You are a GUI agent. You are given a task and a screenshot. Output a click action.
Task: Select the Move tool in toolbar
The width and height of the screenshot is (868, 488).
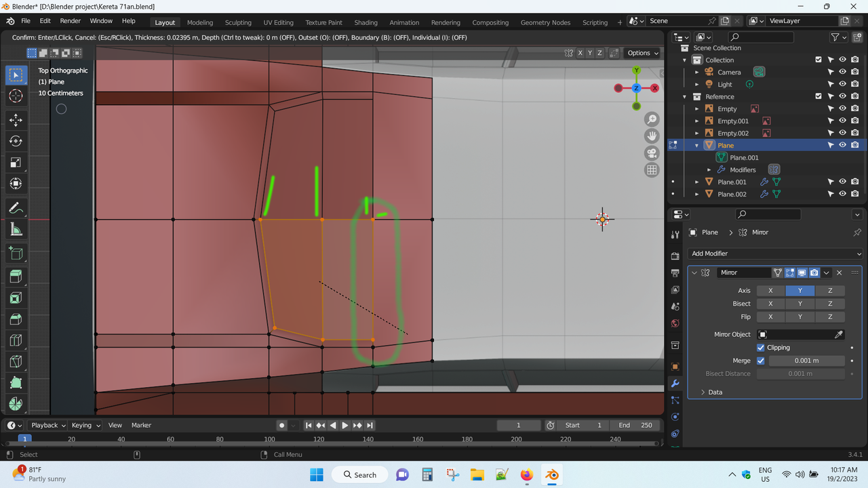(16, 120)
